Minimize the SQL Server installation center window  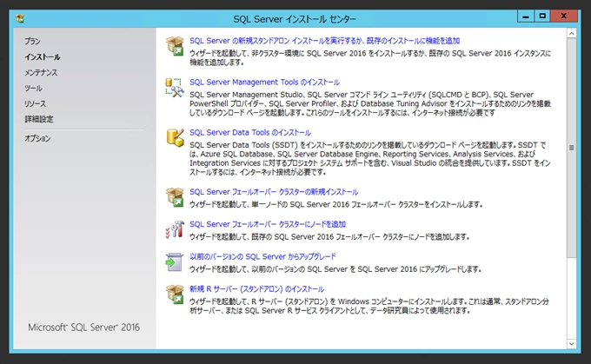(x=526, y=17)
